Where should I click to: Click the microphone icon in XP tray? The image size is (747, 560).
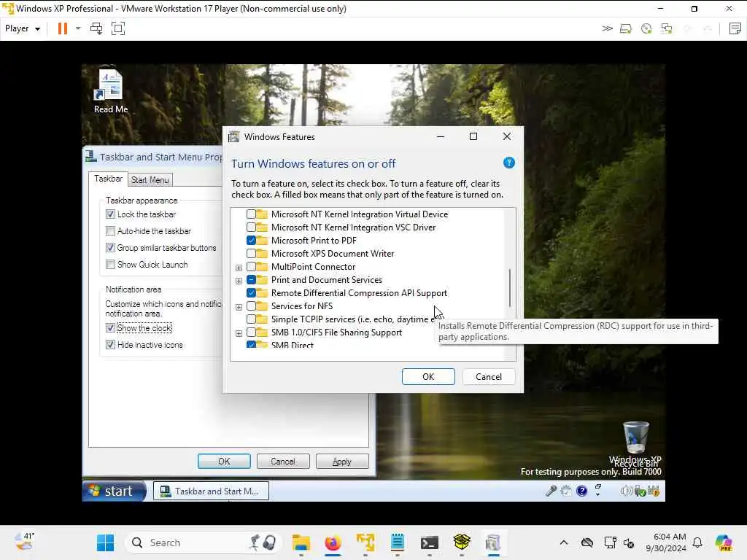551,491
